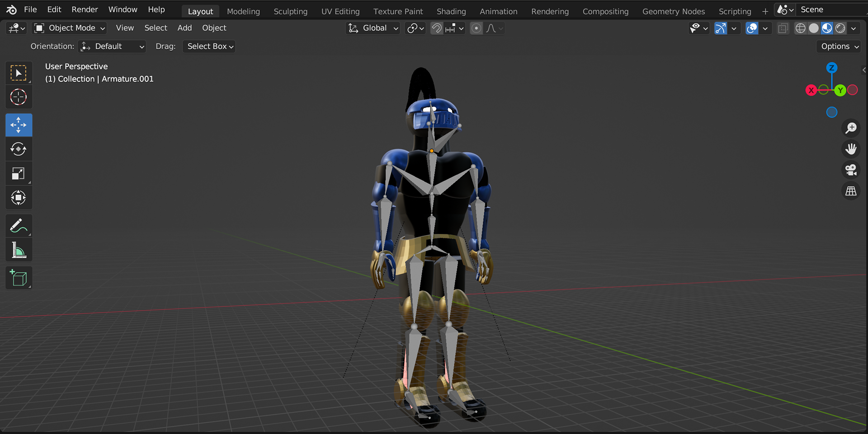
Task: Switch to Solid viewport shading
Action: point(814,28)
